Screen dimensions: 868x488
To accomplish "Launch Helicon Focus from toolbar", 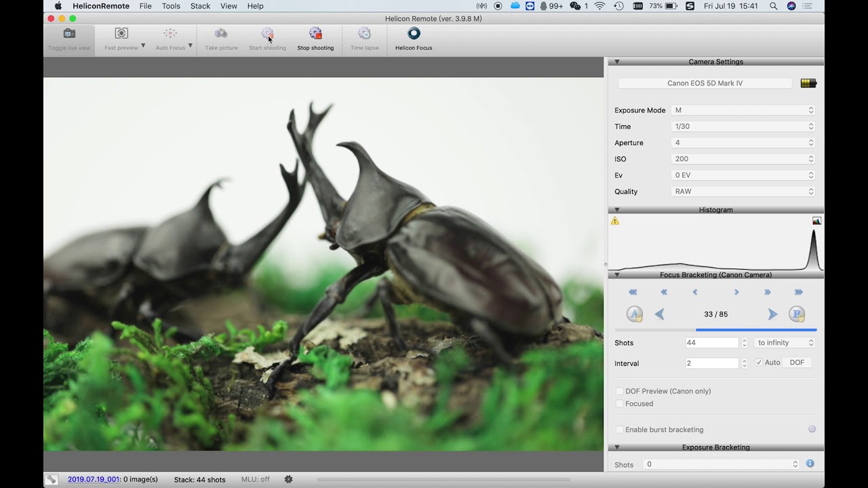I will tap(414, 39).
